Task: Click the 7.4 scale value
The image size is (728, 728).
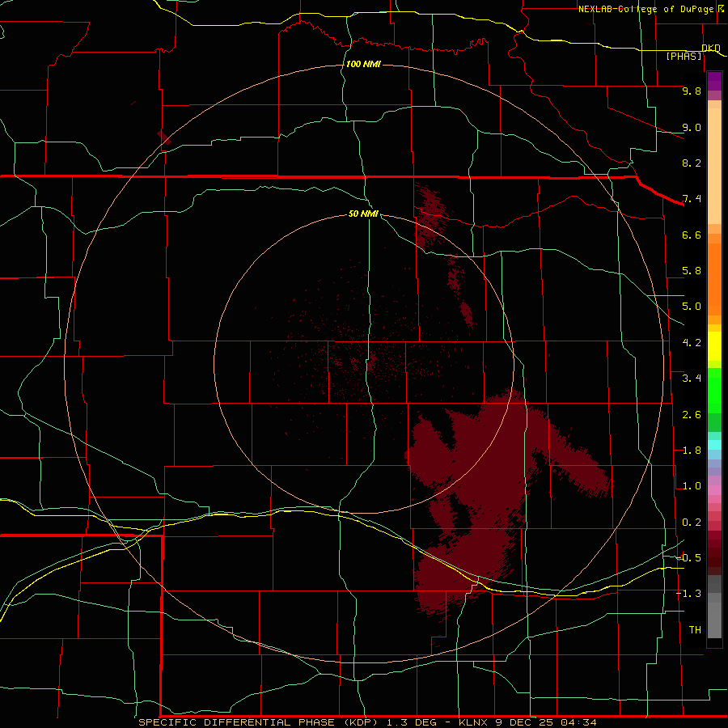Action: [x=692, y=199]
